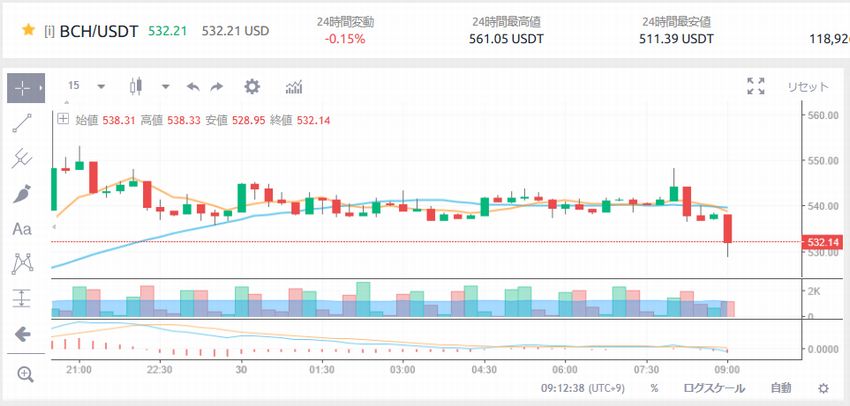Image resolution: width=850 pixels, height=406 pixels.
Task: Click the 532.21 USD price text
Action: (x=235, y=31)
